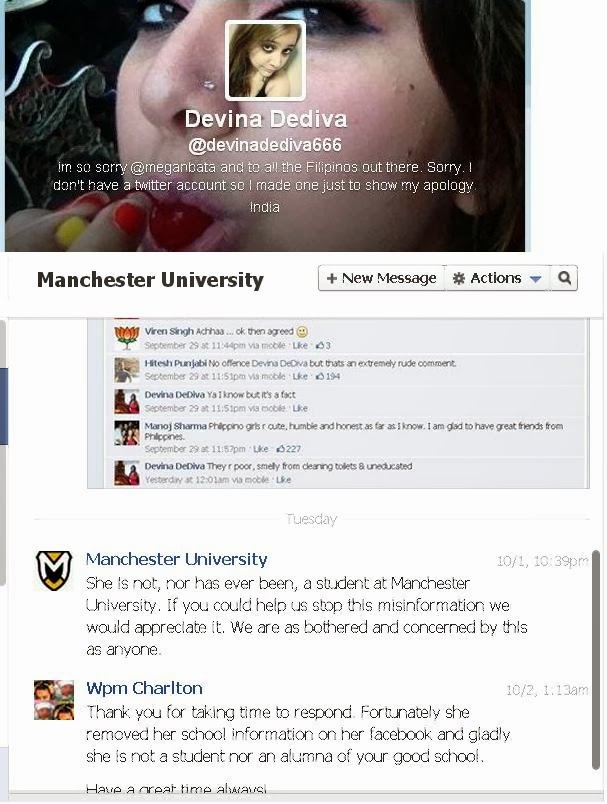
Task: Click Viren Singh's lotus profile icon
Action: [127, 337]
